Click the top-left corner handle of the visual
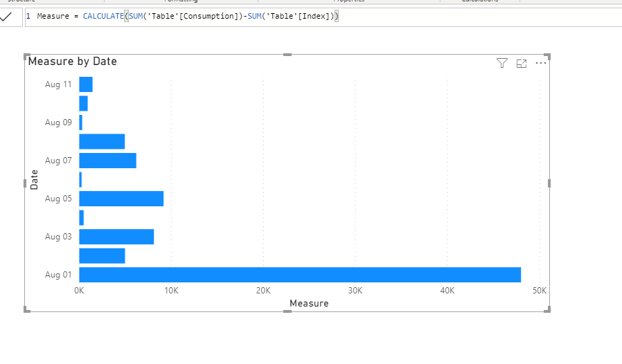 pyautogui.click(x=27, y=57)
